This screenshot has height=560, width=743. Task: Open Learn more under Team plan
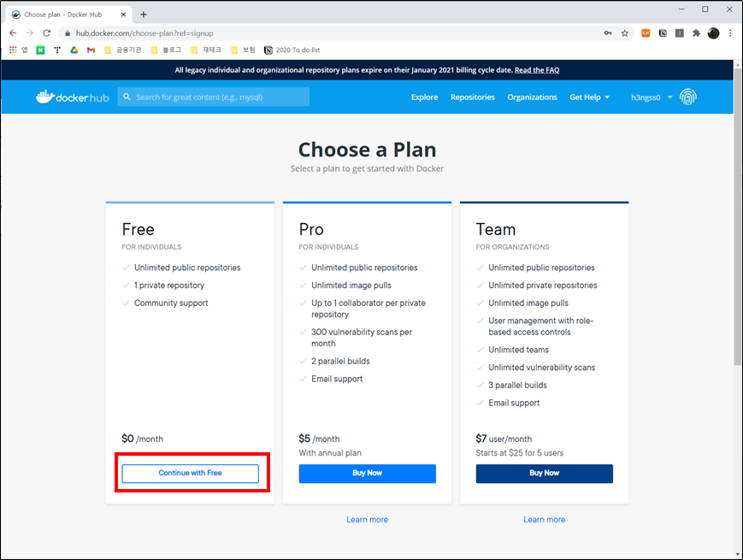pos(545,520)
